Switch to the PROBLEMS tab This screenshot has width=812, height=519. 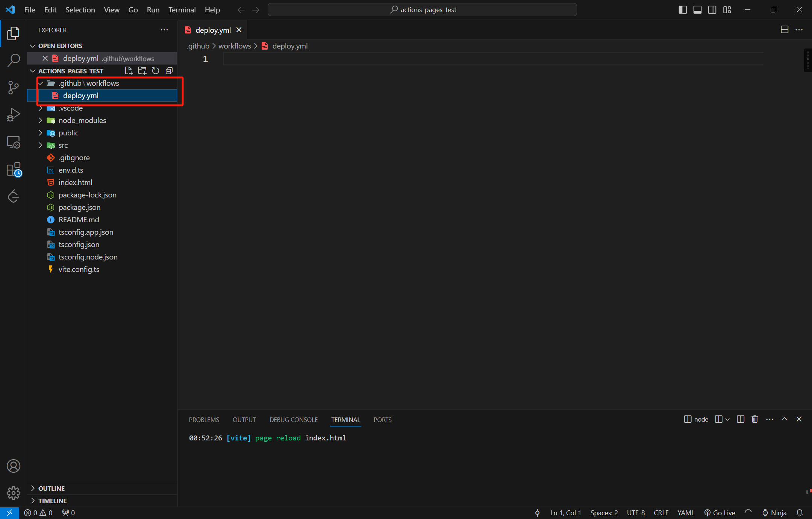coord(204,420)
